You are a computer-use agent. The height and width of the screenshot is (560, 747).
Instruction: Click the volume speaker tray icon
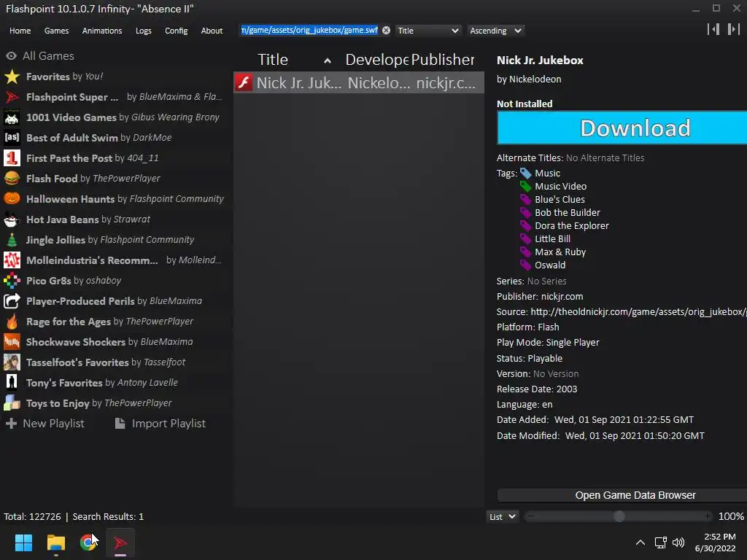678,542
